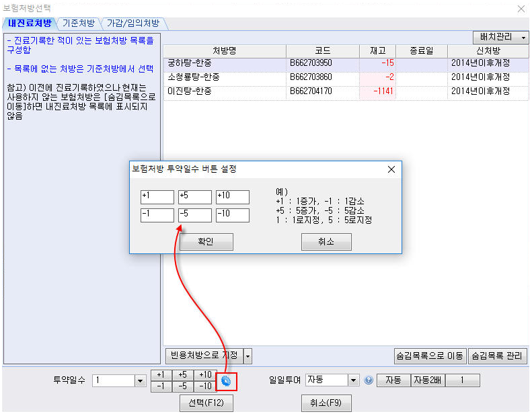
Task: Expand the 투약일수 combo box arrow
Action: pos(140,381)
